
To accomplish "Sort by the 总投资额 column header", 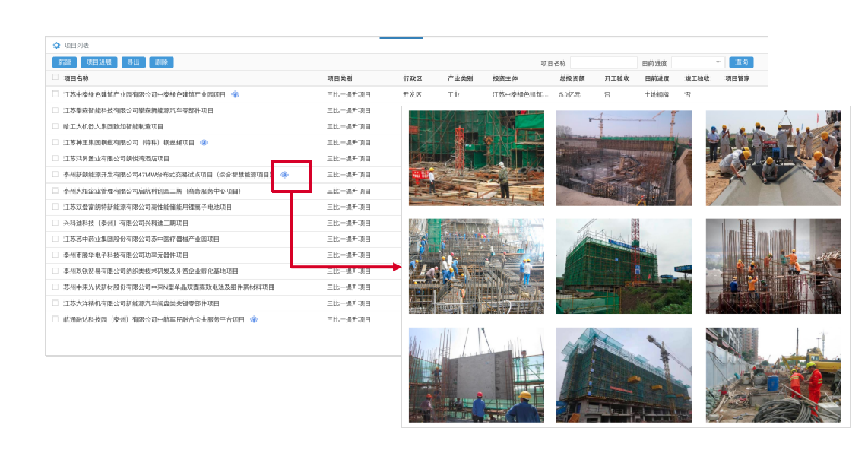I will pos(572,78).
